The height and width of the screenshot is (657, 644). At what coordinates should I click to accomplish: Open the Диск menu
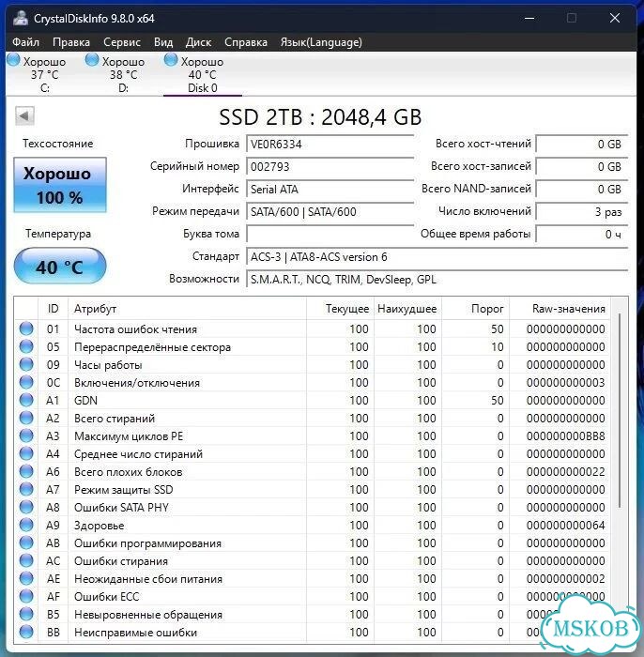coord(198,42)
